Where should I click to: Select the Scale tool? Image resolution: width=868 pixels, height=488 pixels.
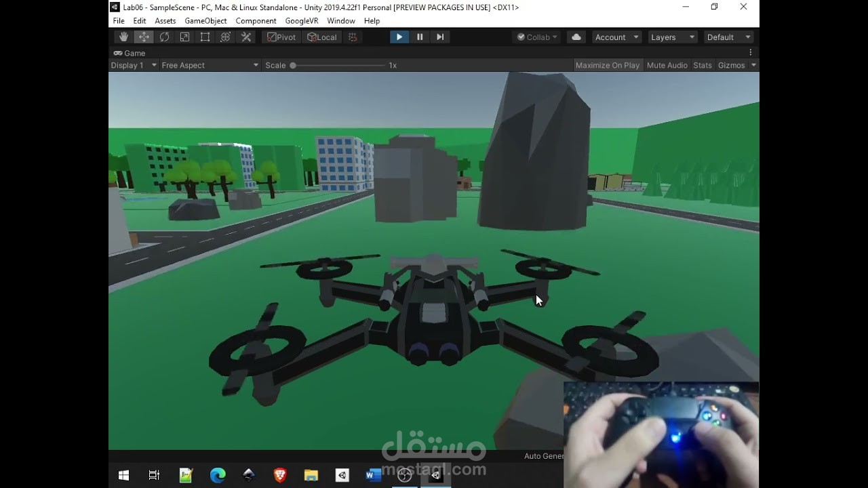184,37
